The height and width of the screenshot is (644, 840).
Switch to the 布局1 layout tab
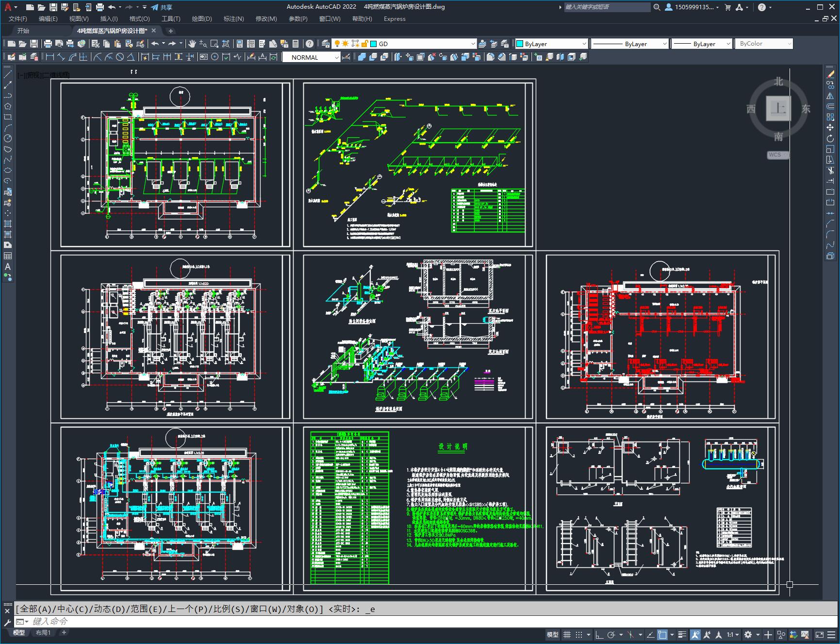point(43,632)
